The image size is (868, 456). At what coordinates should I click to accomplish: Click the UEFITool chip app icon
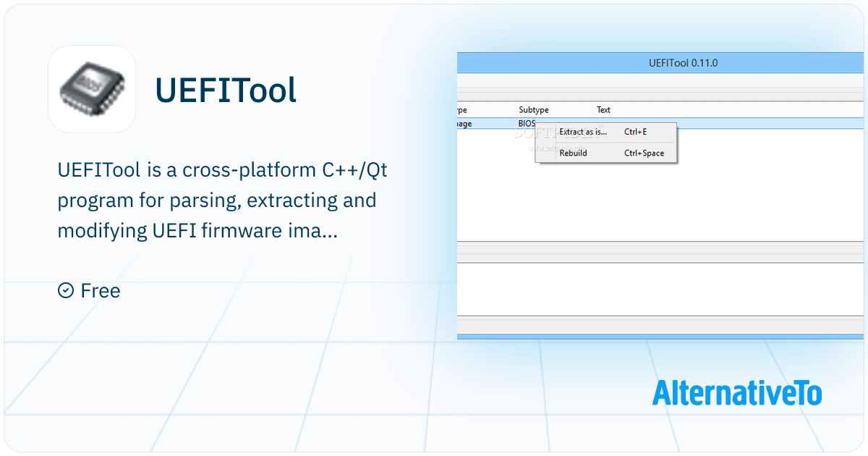tap(92, 89)
